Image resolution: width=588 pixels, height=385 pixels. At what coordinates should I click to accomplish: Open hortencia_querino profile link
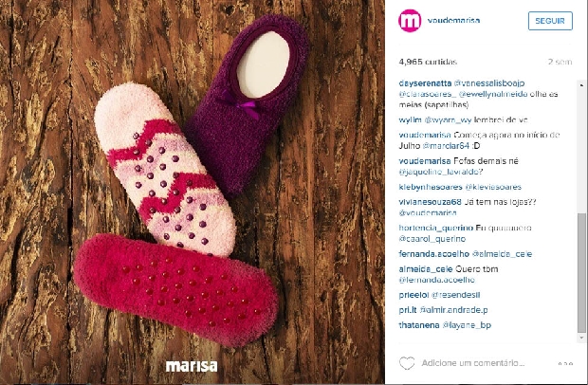(x=436, y=228)
